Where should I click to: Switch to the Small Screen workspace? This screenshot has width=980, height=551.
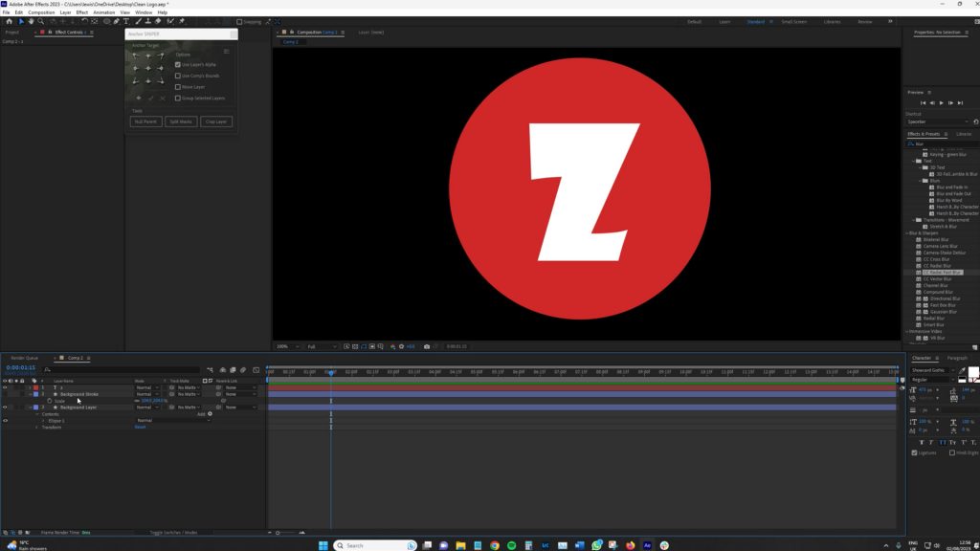coord(793,22)
